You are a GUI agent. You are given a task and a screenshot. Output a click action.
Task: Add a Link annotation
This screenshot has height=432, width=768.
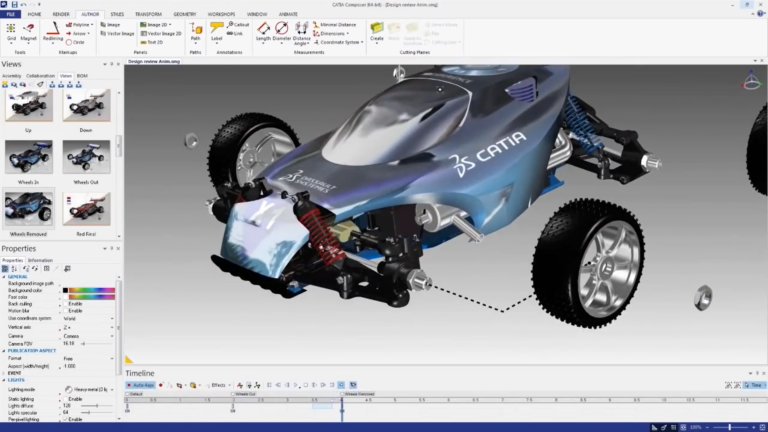pyautogui.click(x=235, y=33)
